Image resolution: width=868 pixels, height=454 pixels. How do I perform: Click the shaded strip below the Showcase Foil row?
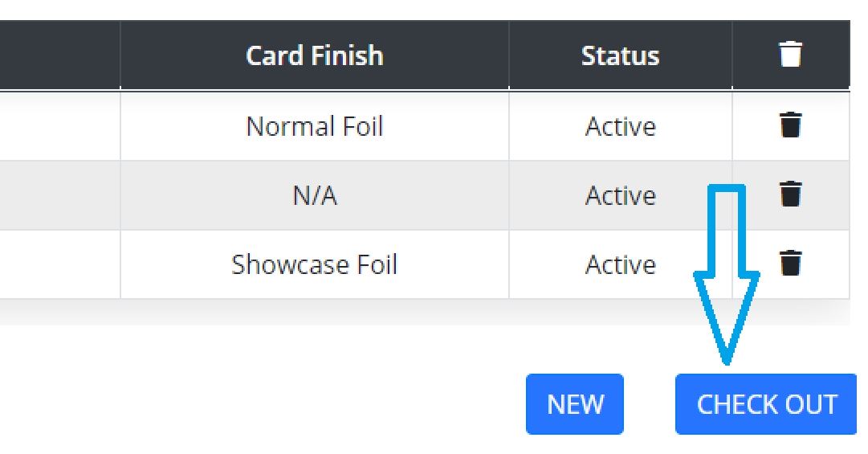425,313
